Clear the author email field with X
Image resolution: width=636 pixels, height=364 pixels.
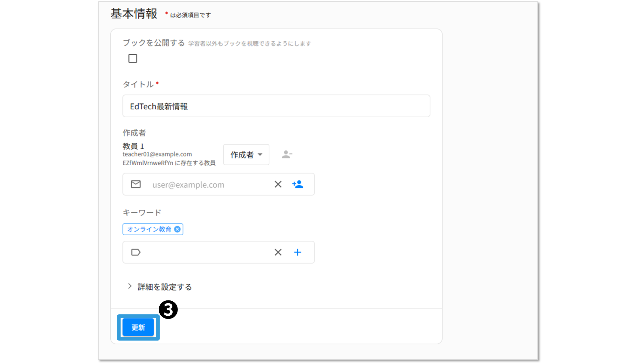click(x=278, y=184)
